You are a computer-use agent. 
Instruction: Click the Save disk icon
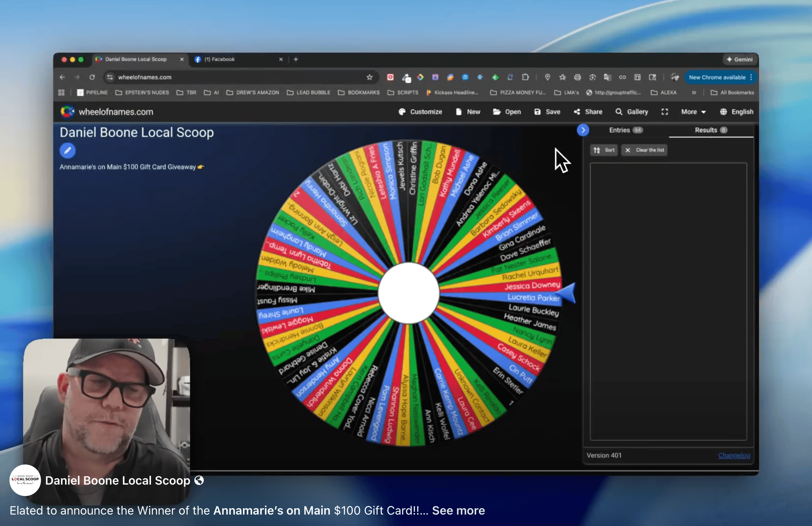(x=537, y=112)
